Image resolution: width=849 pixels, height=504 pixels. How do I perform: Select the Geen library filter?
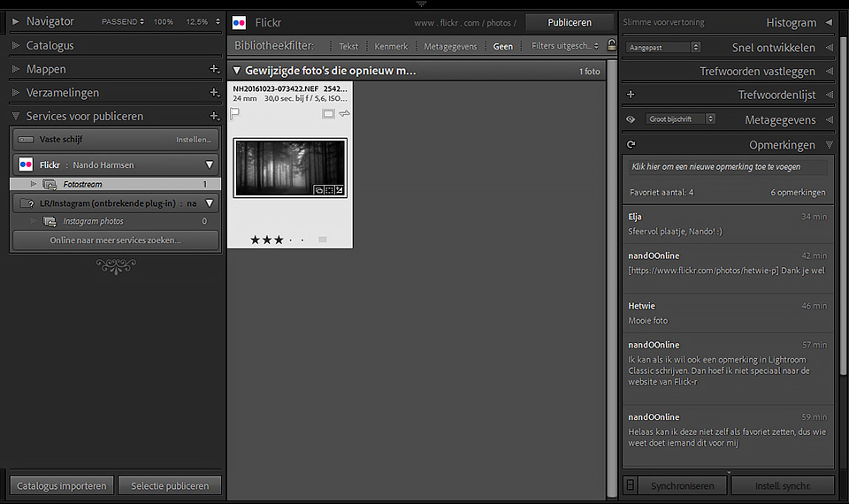[x=502, y=47]
